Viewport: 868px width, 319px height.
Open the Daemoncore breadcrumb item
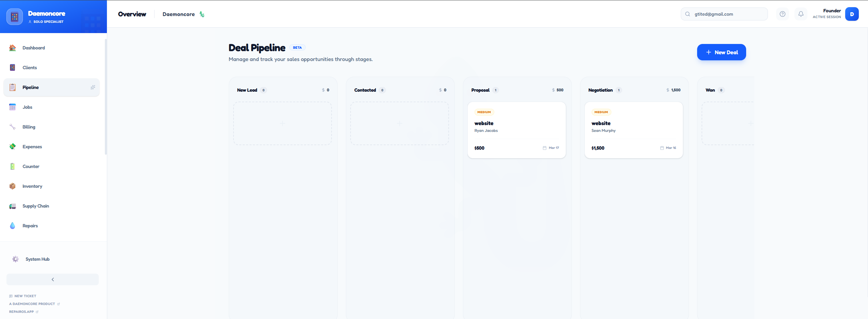point(178,14)
